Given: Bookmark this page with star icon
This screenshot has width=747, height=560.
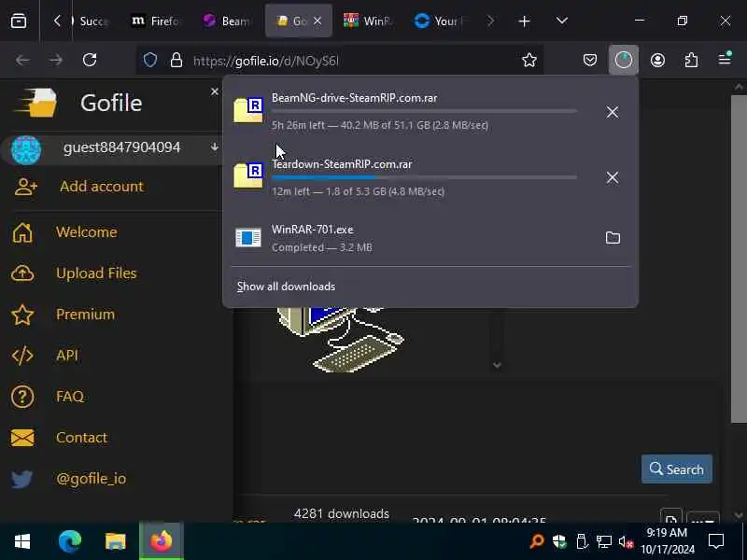Looking at the screenshot, I should pos(529,60).
